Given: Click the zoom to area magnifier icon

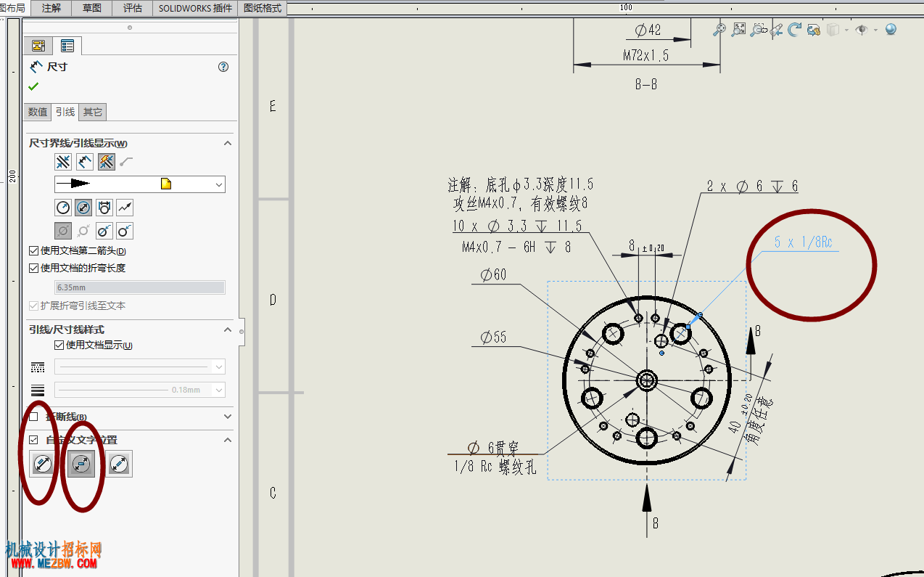Looking at the screenshot, I should click(x=758, y=30).
